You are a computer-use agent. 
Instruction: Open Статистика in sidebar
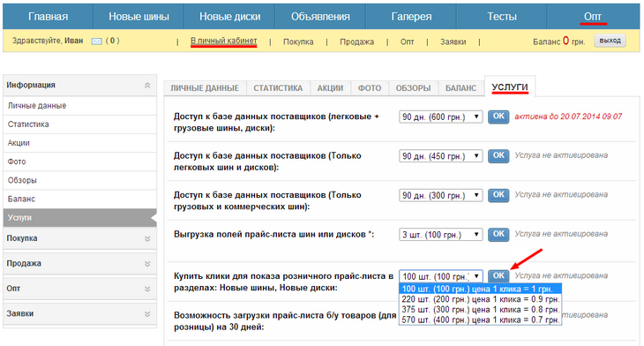point(79,124)
